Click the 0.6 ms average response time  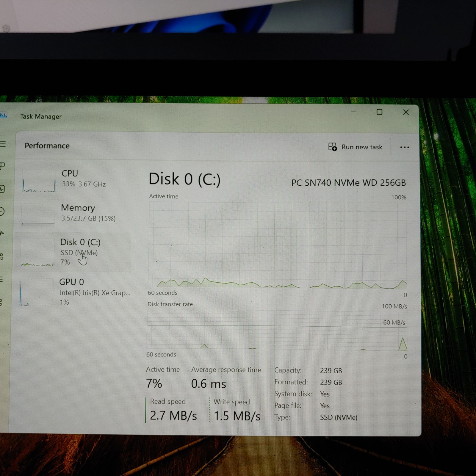(209, 384)
